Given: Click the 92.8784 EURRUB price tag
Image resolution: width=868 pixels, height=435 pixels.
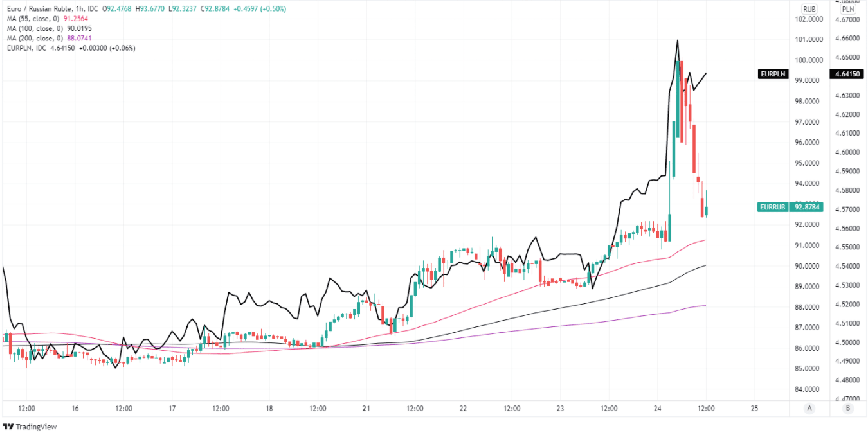Looking at the screenshot, I should [x=808, y=207].
